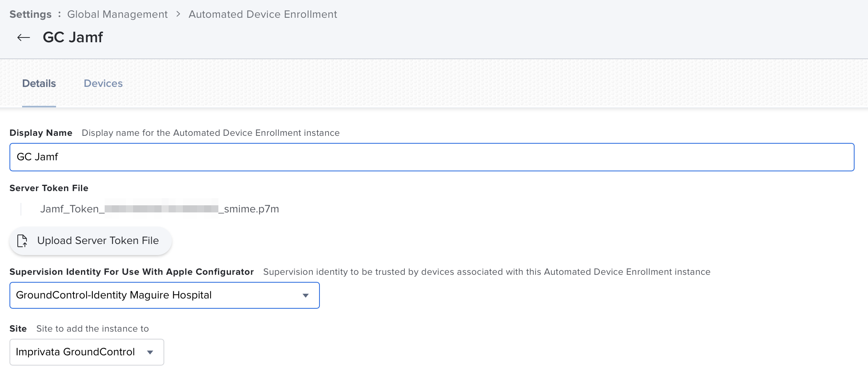The height and width of the screenshot is (379, 868).
Task: Click the file upload icon
Action: [x=22, y=240]
